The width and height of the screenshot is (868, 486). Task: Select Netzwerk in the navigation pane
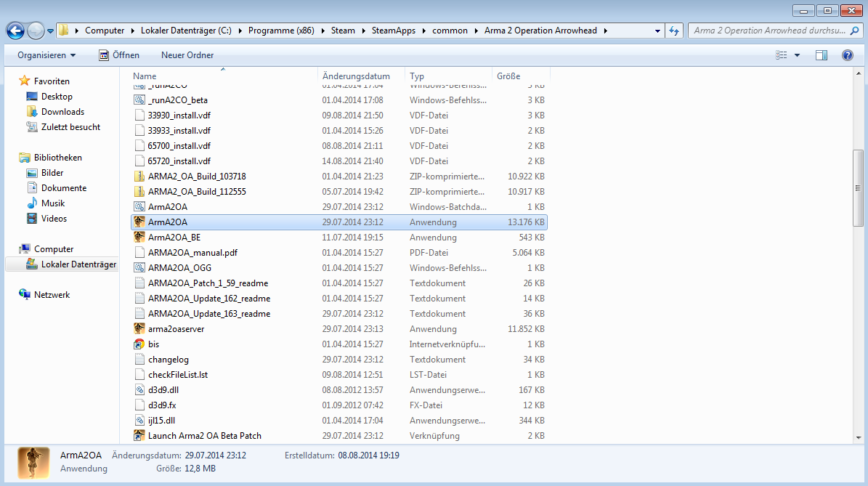[x=52, y=294]
